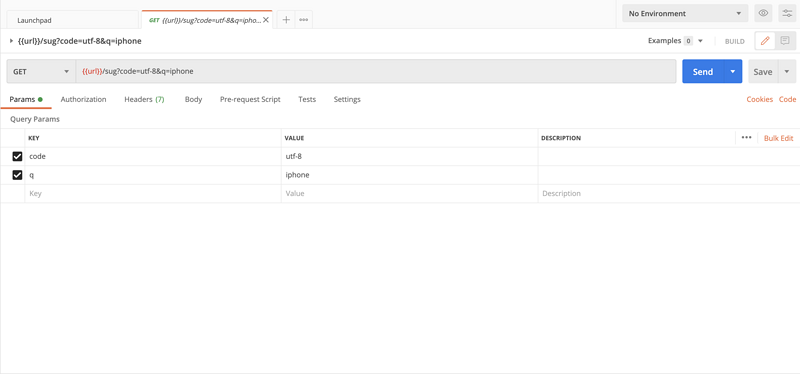Select the Body tab
Viewport: 800px width, 374px height.
point(193,99)
